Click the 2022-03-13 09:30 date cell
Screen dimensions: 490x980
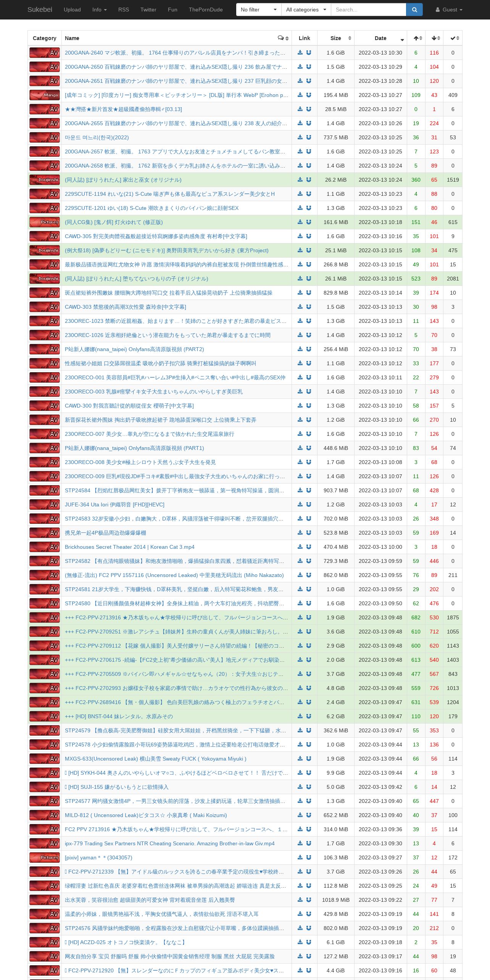(x=380, y=843)
